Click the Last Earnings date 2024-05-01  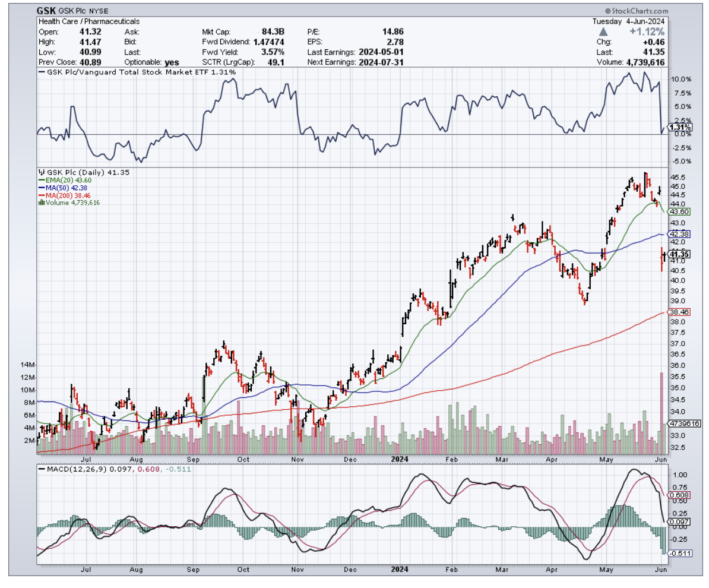(x=381, y=52)
